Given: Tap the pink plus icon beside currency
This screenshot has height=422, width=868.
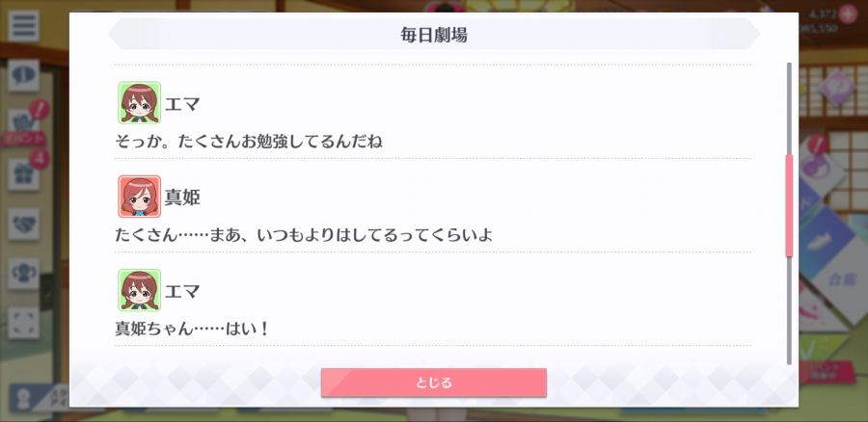Looking at the screenshot, I should pyautogui.click(x=848, y=13).
